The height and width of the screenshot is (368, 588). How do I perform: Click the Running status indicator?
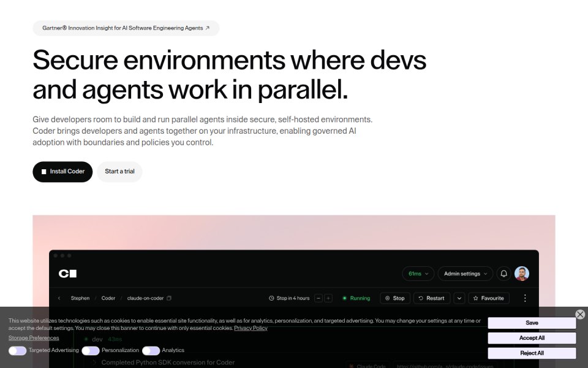(x=356, y=298)
